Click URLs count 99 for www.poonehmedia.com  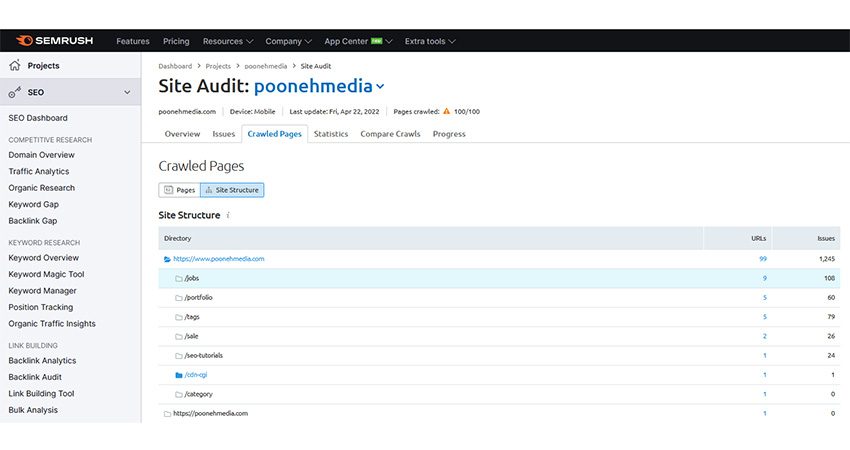pos(763,259)
